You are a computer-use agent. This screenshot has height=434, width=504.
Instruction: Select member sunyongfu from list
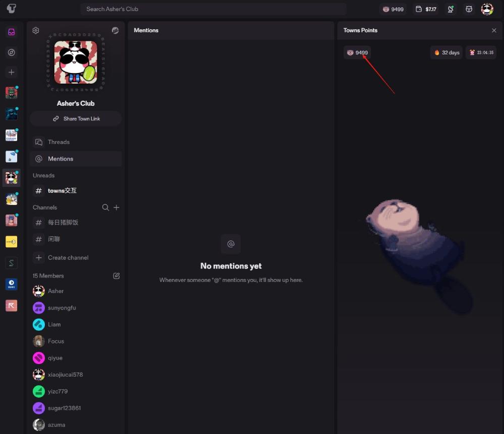[x=61, y=308]
